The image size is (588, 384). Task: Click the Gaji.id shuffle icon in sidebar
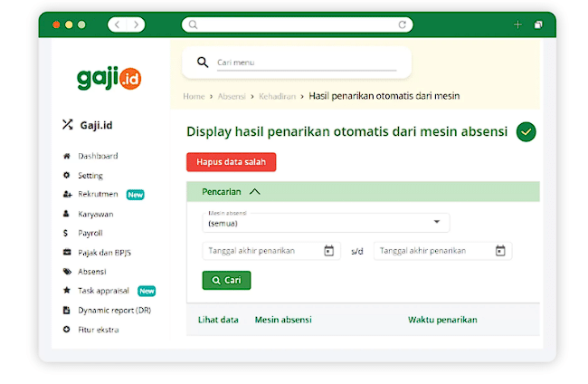point(67,125)
